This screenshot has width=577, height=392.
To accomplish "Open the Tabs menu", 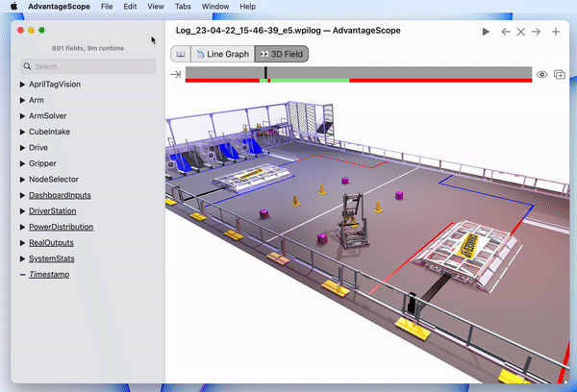I will (x=183, y=7).
